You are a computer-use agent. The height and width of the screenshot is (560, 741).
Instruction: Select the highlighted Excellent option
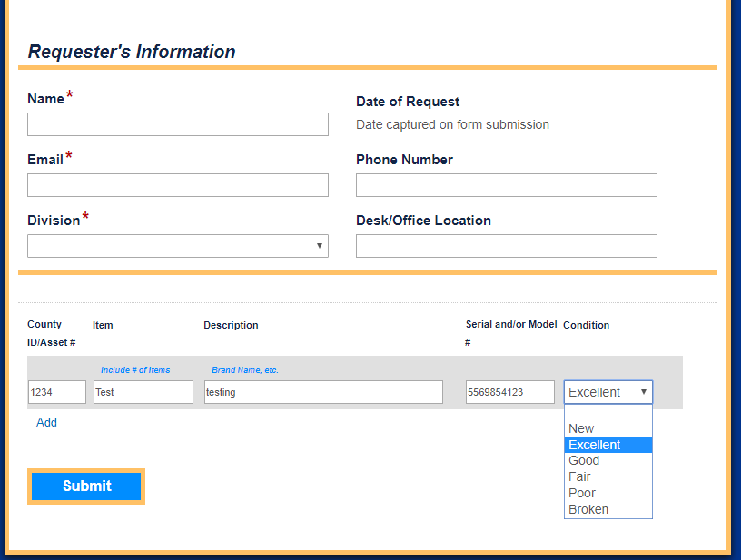pos(595,445)
